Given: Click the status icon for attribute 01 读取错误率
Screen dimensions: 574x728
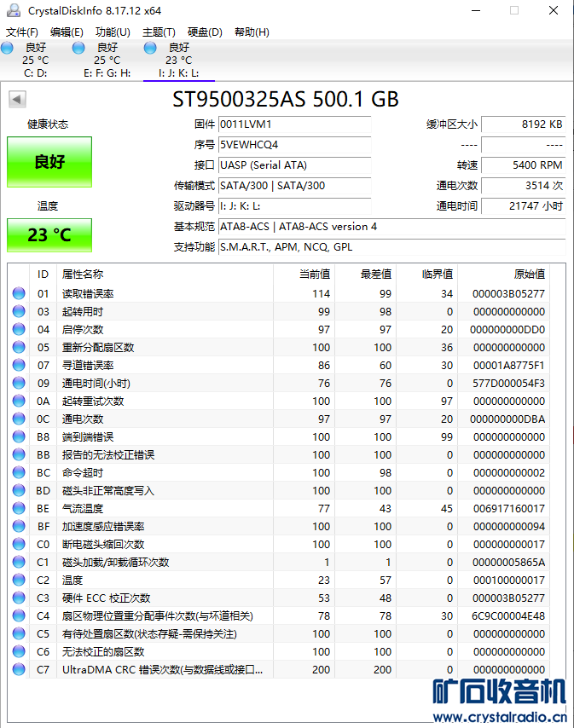Looking at the screenshot, I should (x=19, y=293).
